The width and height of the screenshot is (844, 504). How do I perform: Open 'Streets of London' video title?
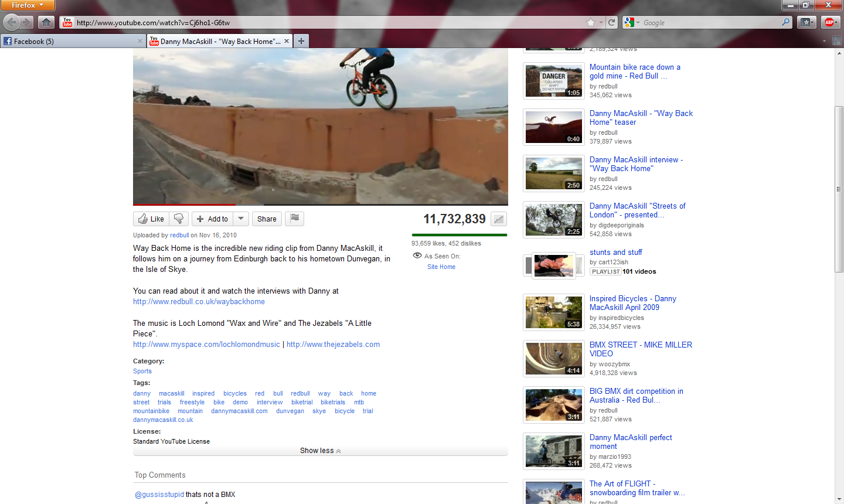pos(638,210)
